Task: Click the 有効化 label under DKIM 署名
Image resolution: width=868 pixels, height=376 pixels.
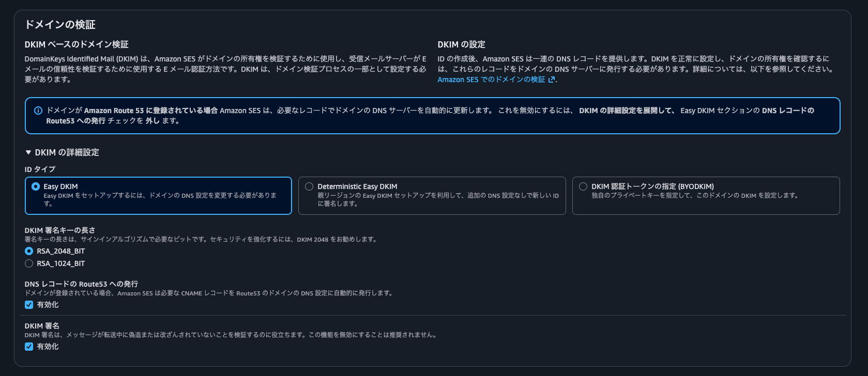Action: (48, 347)
